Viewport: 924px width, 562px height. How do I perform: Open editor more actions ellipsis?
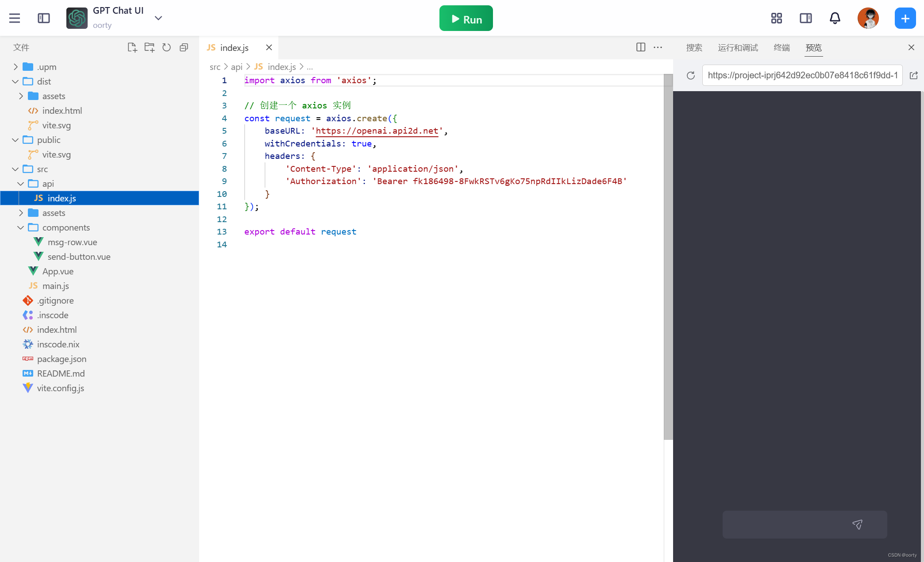[x=658, y=47]
